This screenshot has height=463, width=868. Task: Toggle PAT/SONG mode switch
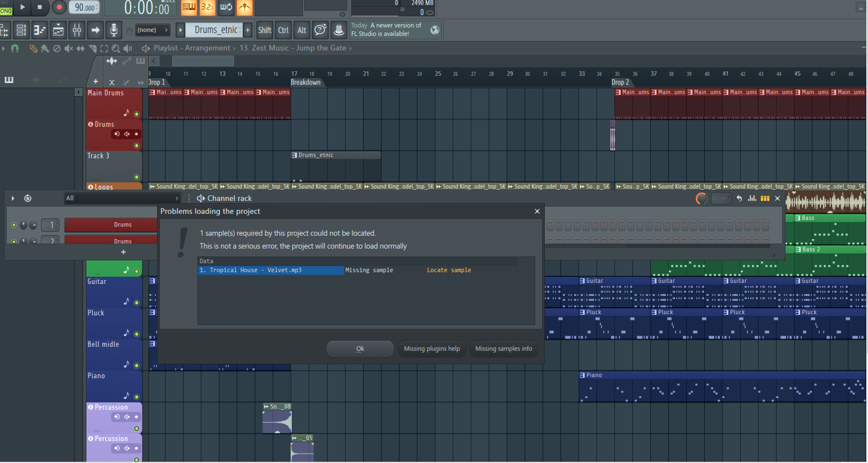[x=6, y=7]
